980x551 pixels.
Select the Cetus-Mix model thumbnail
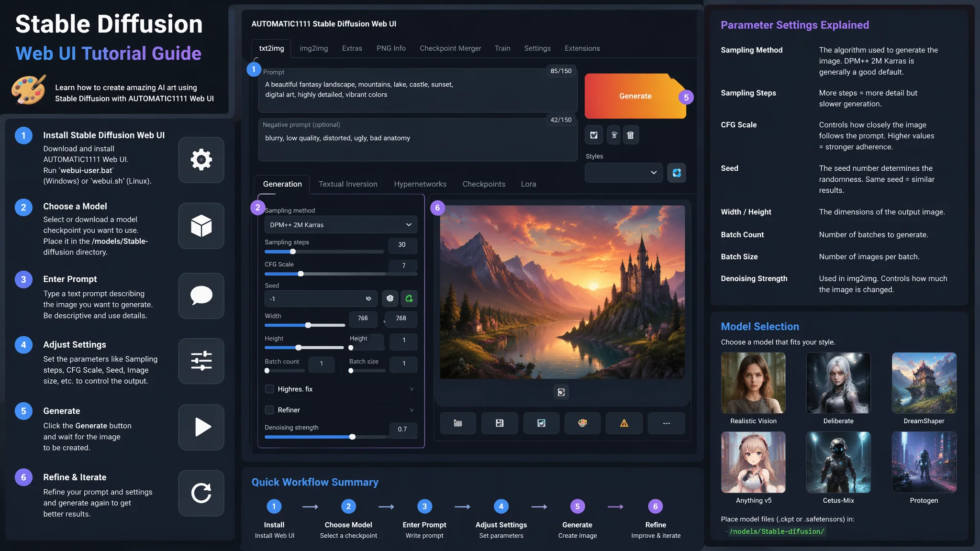point(838,463)
